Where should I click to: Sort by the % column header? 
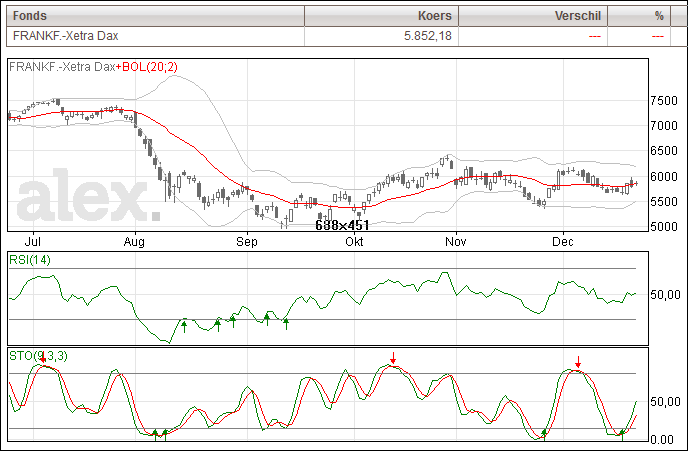(639, 16)
